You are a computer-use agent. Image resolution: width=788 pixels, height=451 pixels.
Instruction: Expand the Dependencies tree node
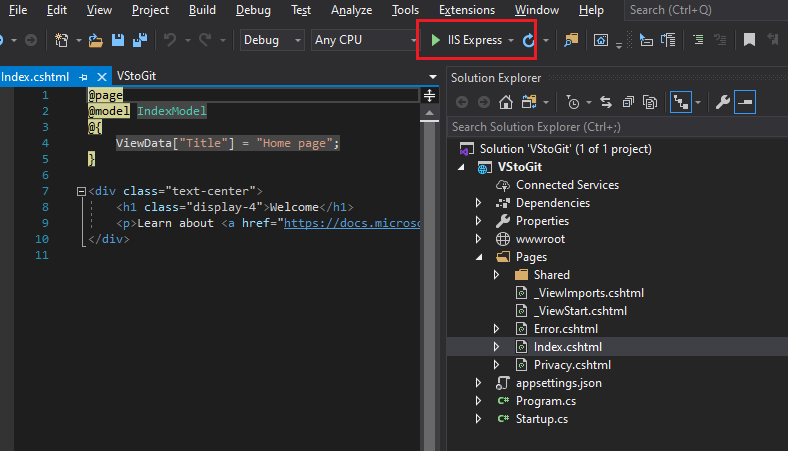click(478, 203)
